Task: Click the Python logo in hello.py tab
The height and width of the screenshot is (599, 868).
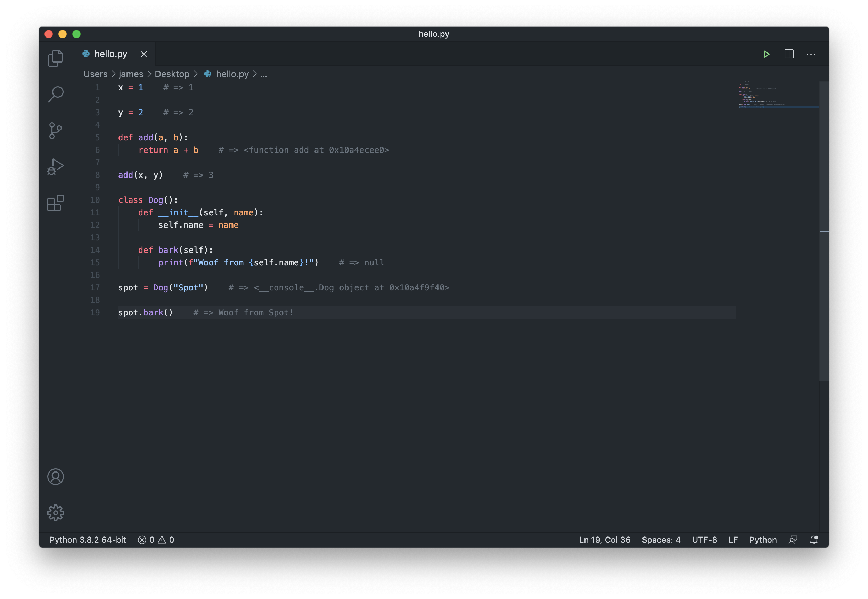Action: (x=86, y=54)
